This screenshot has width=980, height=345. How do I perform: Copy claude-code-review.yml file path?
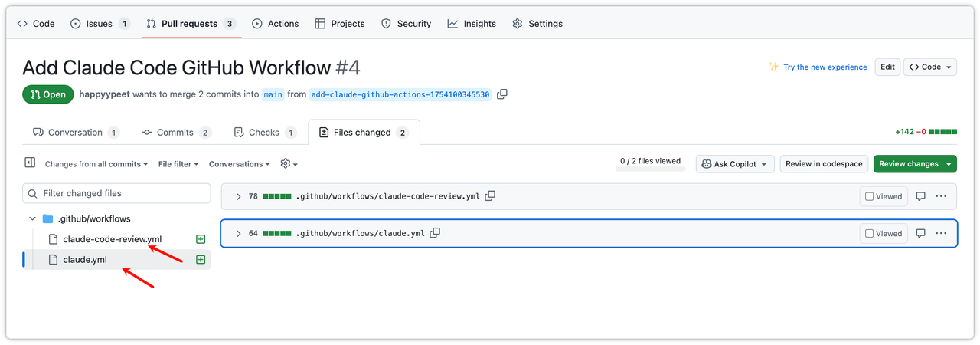[490, 196]
